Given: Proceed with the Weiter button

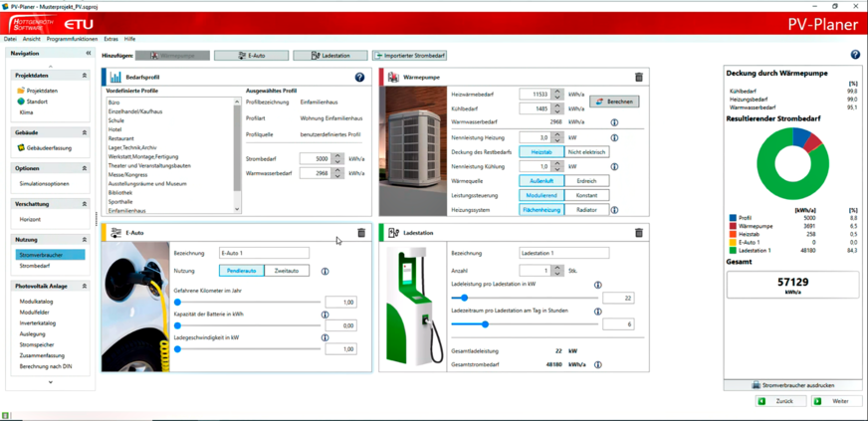Looking at the screenshot, I should pyautogui.click(x=837, y=401).
